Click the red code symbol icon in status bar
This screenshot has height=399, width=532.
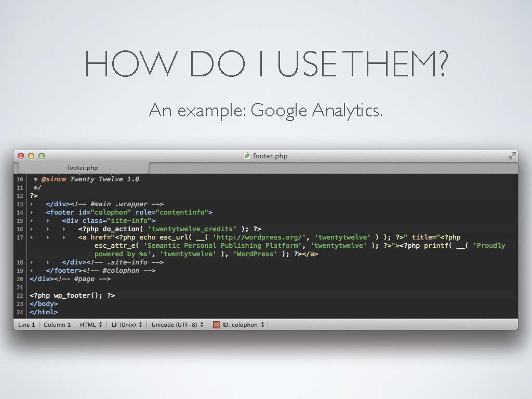tap(217, 325)
